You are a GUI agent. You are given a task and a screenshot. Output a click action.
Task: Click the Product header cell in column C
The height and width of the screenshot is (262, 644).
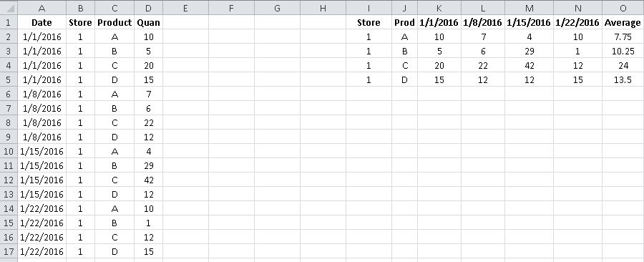(114, 22)
